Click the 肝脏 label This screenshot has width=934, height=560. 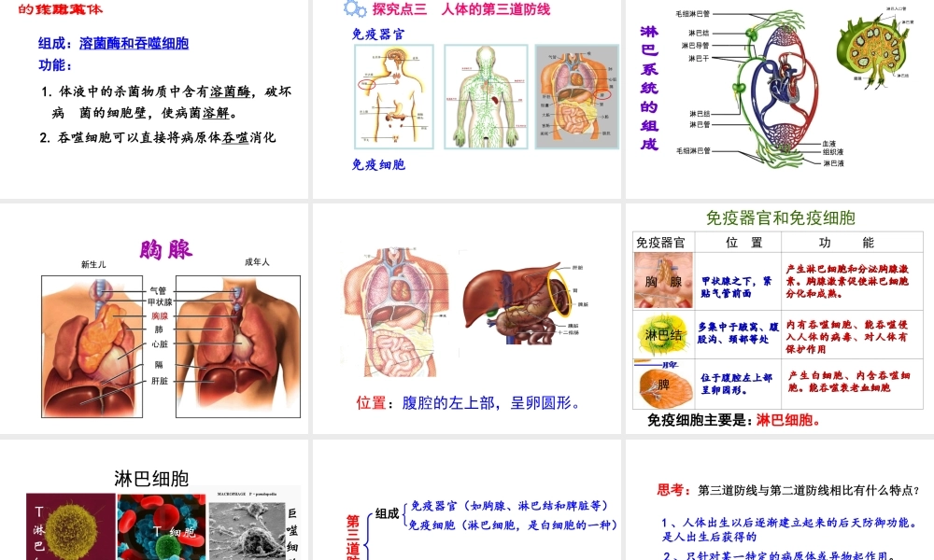click(160, 381)
